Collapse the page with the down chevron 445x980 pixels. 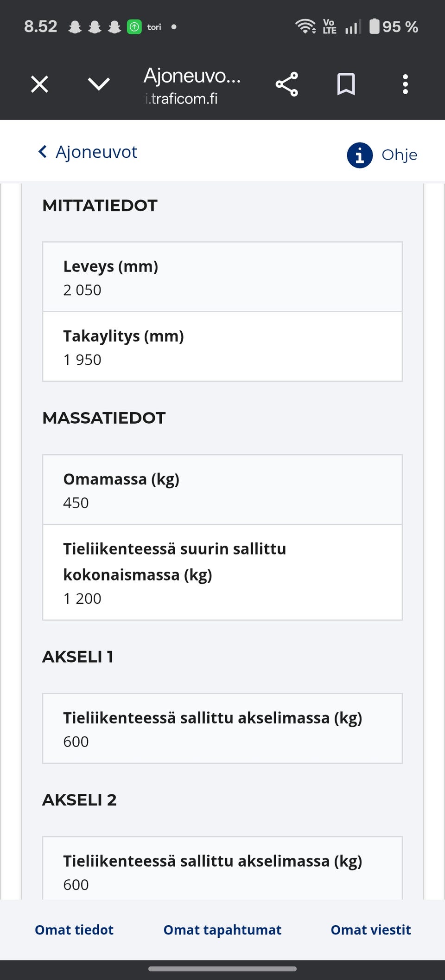click(x=98, y=84)
